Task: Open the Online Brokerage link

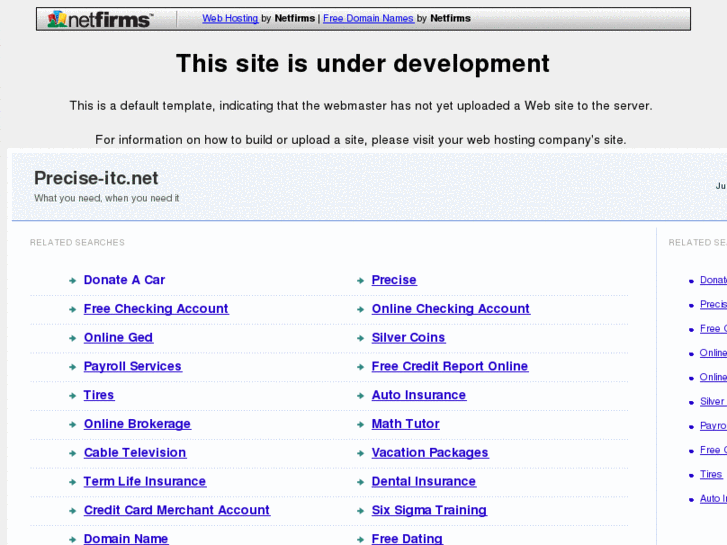Action: pyautogui.click(x=137, y=424)
